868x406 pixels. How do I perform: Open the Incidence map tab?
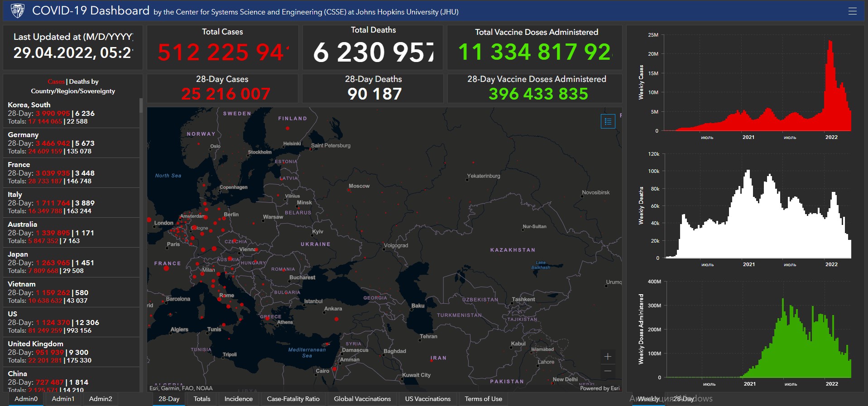tap(239, 399)
